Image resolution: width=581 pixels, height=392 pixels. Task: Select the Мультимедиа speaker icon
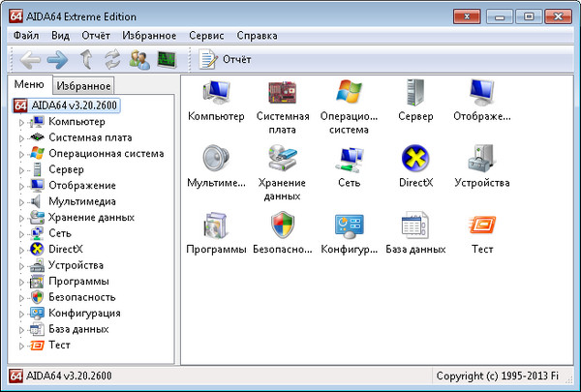click(215, 159)
